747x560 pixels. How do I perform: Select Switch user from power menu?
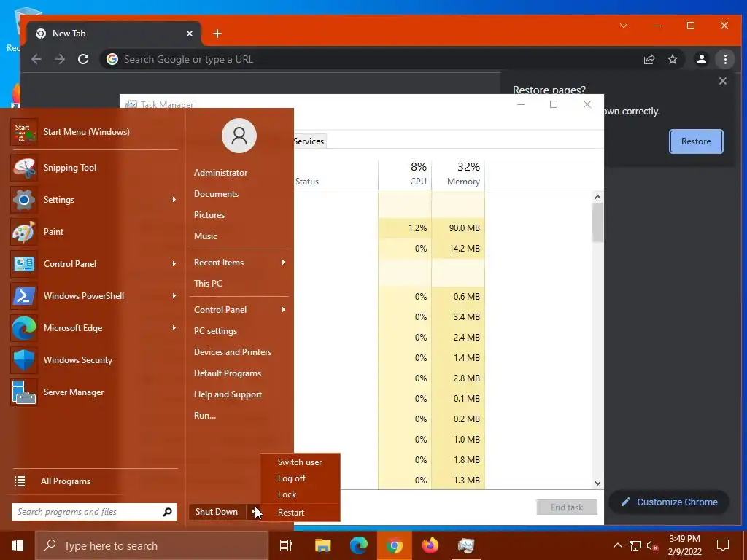click(x=300, y=462)
